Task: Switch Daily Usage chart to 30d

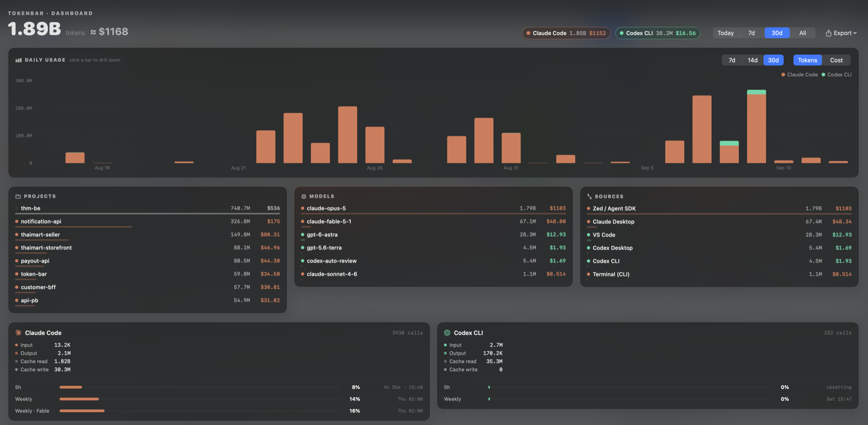Action: [773, 60]
